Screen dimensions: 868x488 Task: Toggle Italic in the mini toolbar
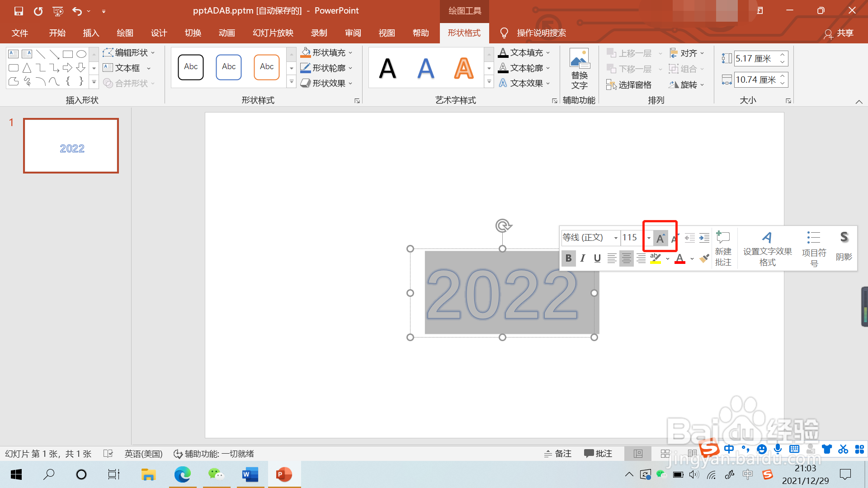click(583, 258)
